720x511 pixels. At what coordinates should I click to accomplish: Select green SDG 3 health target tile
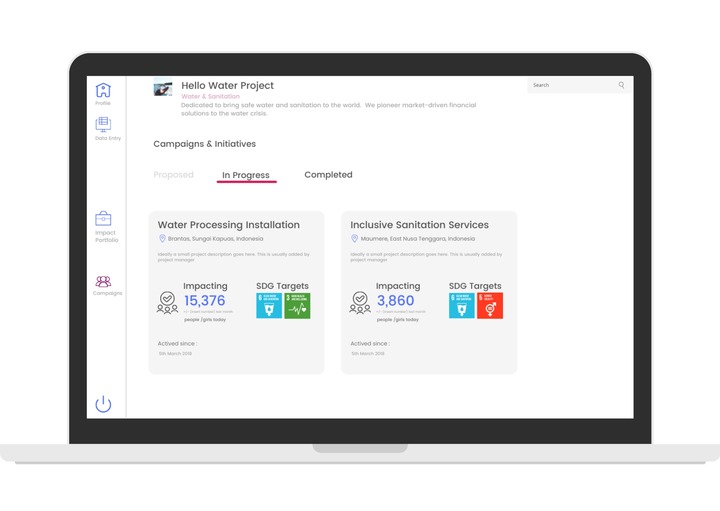[x=297, y=306]
